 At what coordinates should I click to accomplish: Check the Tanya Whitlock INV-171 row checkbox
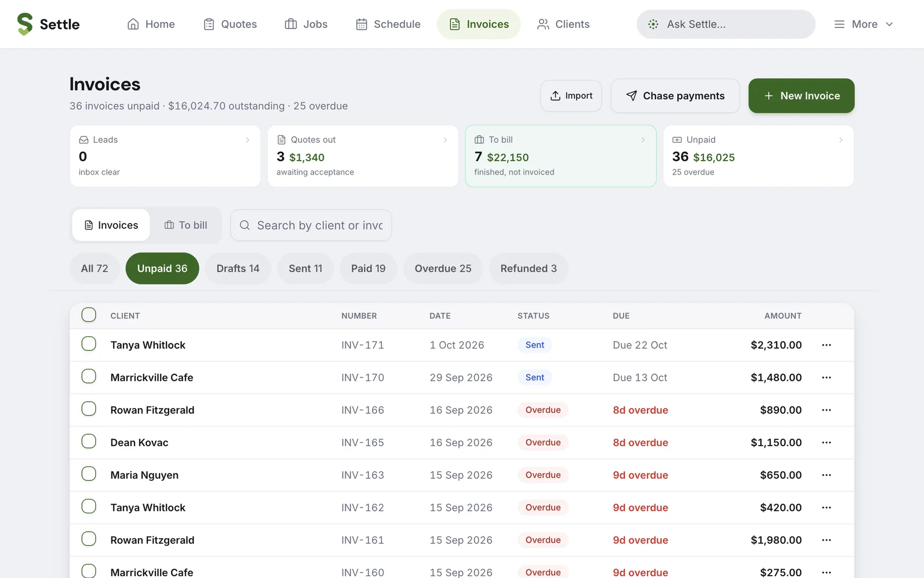[89, 344]
